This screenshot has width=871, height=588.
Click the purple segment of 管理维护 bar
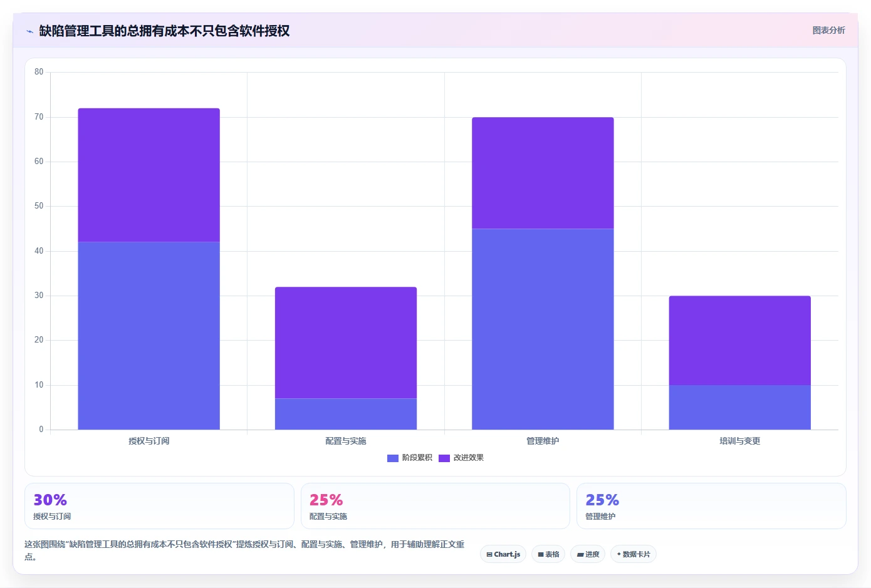(543, 173)
